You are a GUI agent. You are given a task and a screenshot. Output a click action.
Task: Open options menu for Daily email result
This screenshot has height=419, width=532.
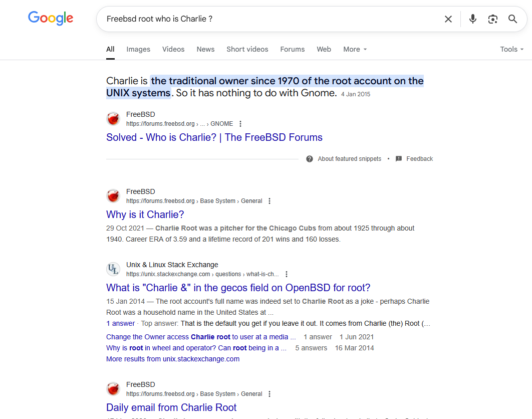tap(270, 394)
